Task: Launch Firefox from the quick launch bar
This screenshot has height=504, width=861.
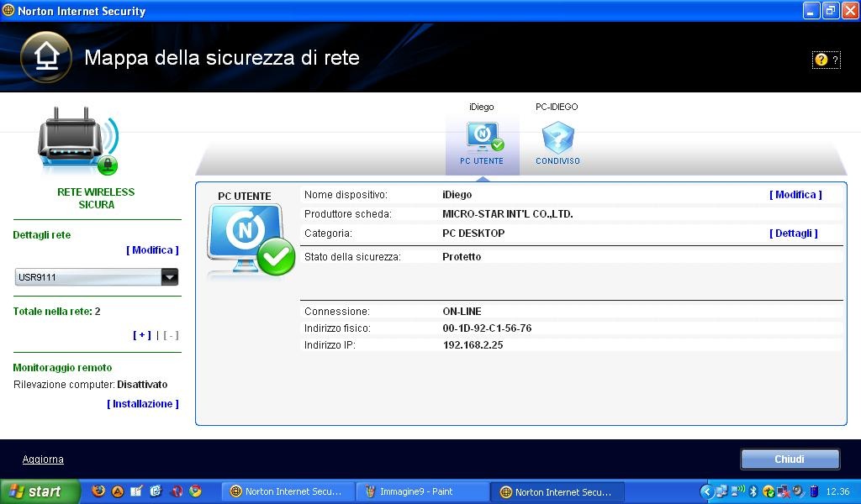Action: click(x=98, y=491)
